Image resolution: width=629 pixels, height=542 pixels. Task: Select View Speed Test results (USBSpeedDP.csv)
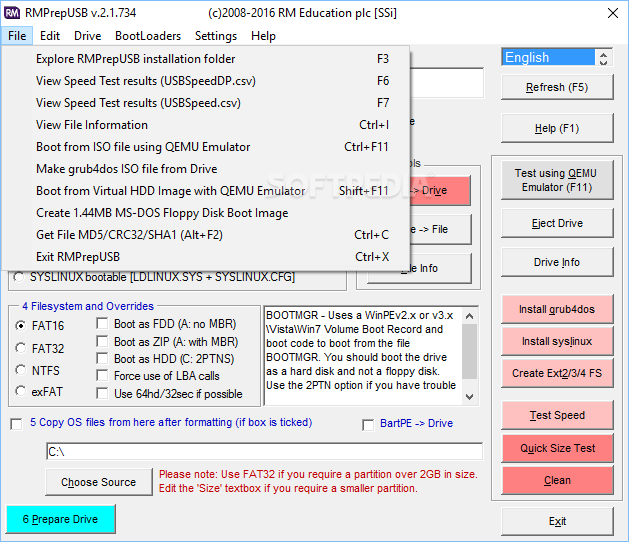(x=205, y=81)
